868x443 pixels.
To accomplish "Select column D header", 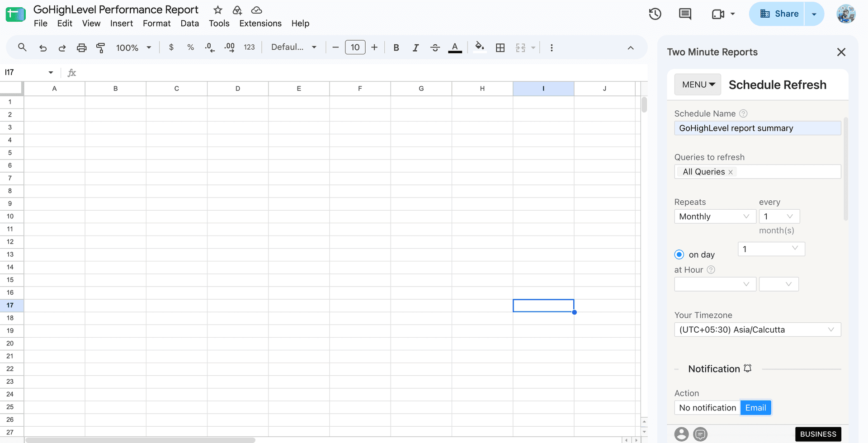I will click(x=238, y=89).
